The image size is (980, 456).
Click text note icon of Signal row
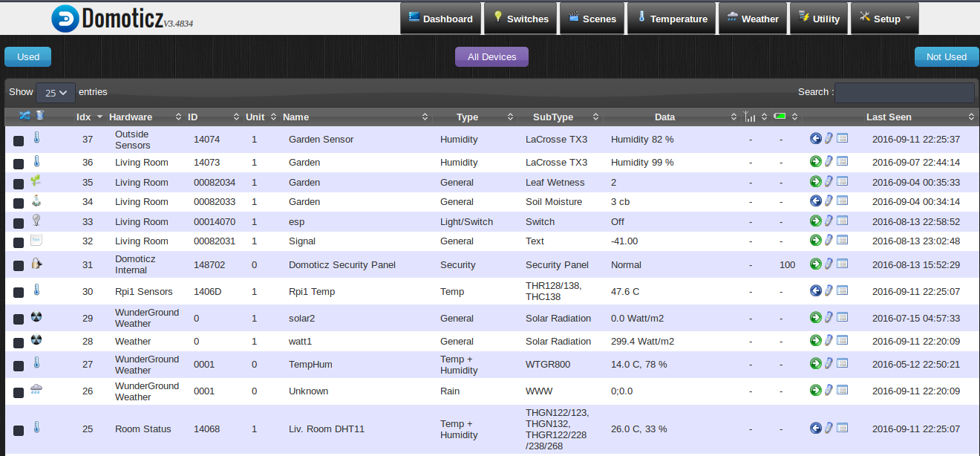[x=36, y=240]
